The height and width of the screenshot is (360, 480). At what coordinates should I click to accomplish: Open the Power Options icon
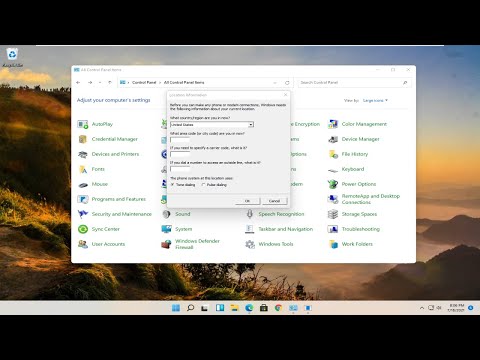tap(333, 184)
